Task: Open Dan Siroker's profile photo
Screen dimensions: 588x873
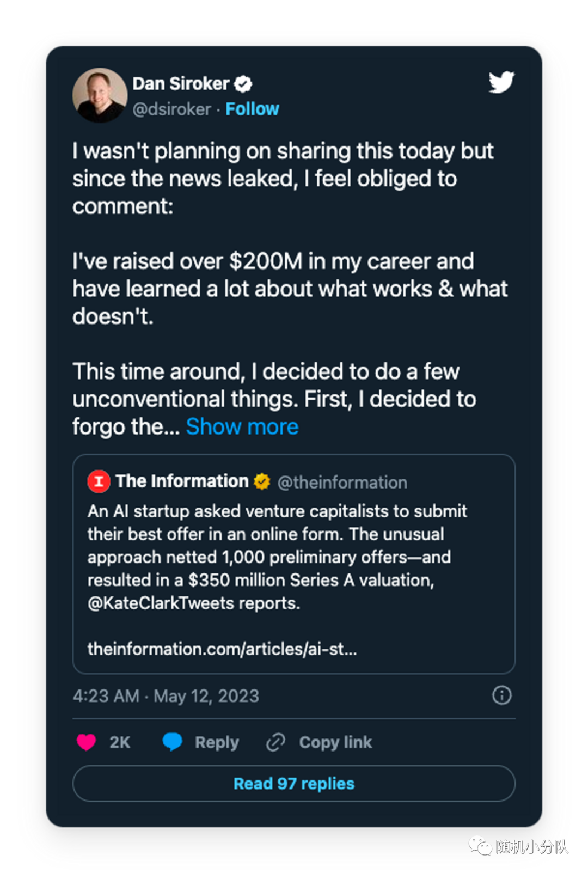Action: point(100,95)
